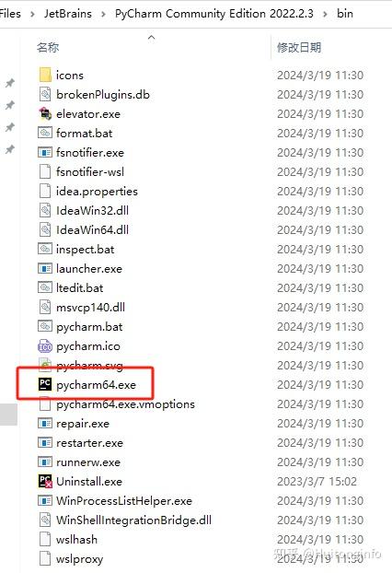Image resolution: width=392 pixels, height=573 pixels.
Task: Sort by the 名称 column header
Action: pyautogui.click(x=48, y=48)
